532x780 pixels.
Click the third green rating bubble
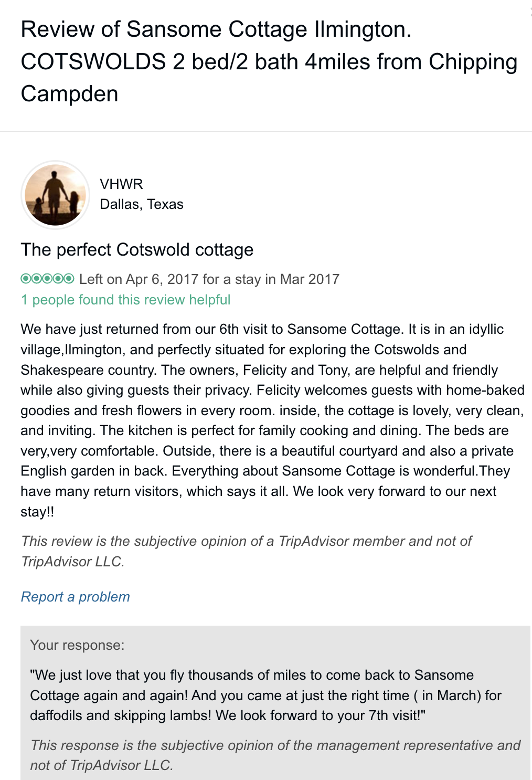[47, 278]
